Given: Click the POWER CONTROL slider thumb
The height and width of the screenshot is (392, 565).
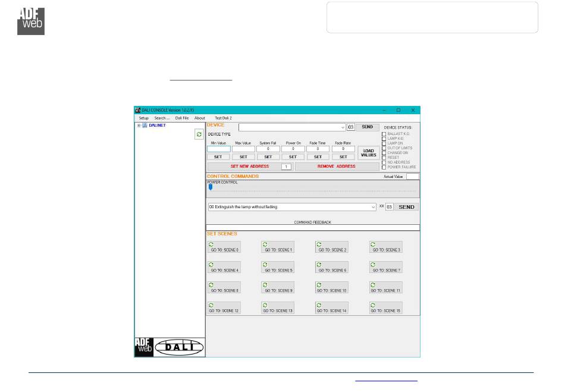Looking at the screenshot, I should coord(211,187).
